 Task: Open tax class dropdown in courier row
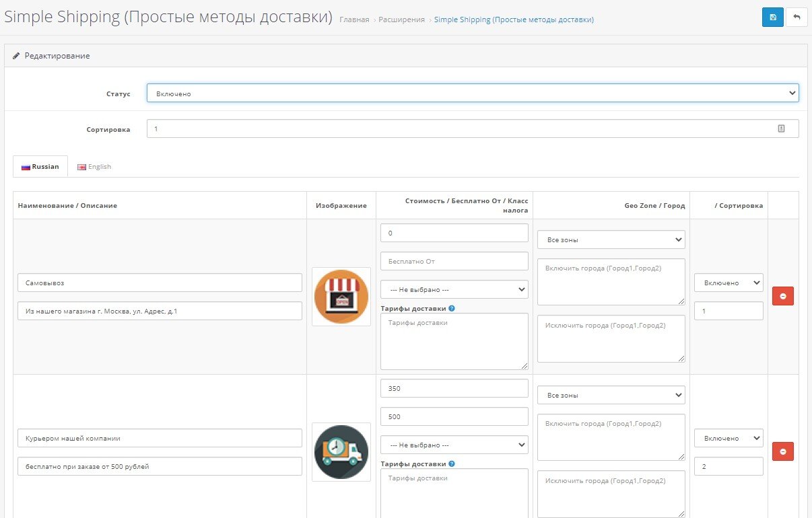tap(454, 445)
